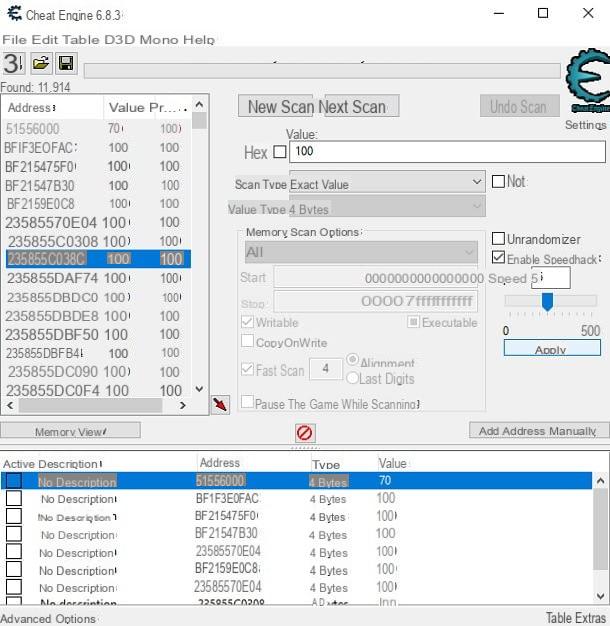Screen dimensions: 610x626
Task: Activate the BF1F3E0FAC table entry checkbox
Action: 14,499
